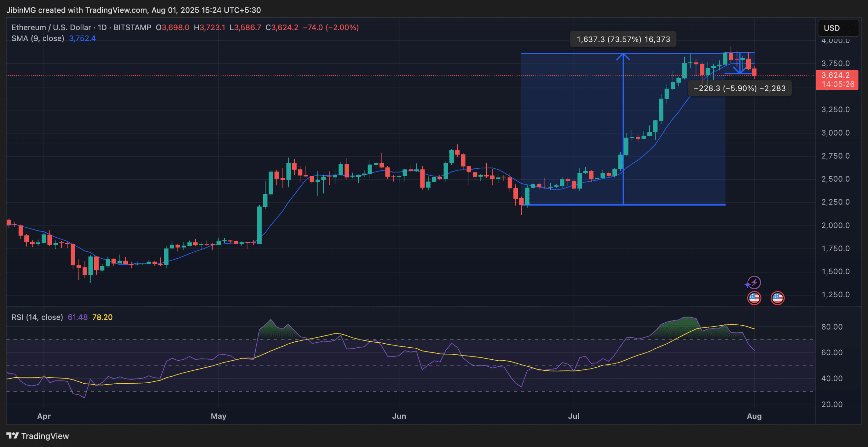
Task: Click the BITSTAMP exchange name in legend
Action: coord(132,27)
